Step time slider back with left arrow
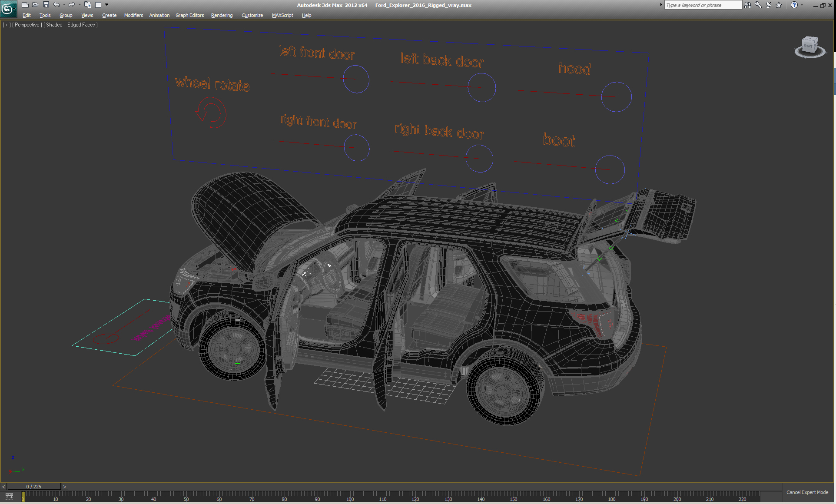836x504 pixels. coord(3,487)
